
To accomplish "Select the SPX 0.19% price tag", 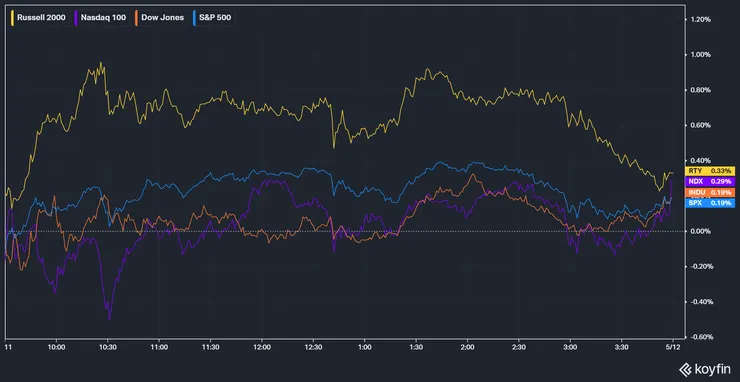I will pyautogui.click(x=709, y=203).
